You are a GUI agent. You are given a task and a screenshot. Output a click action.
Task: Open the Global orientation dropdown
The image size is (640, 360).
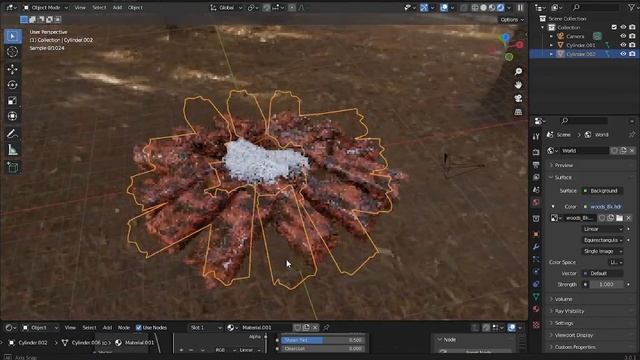click(x=226, y=7)
